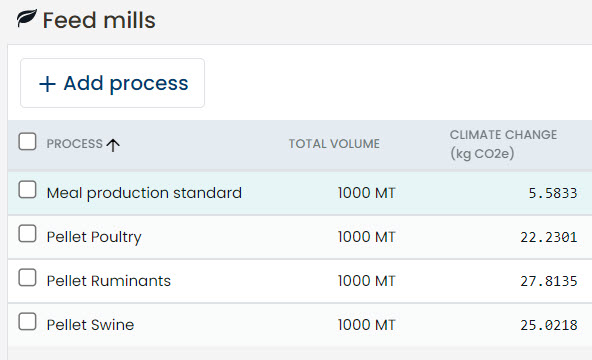This screenshot has height=360, width=592.
Task: Check the Pellet Ruminants checkbox
Action: point(28,277)
